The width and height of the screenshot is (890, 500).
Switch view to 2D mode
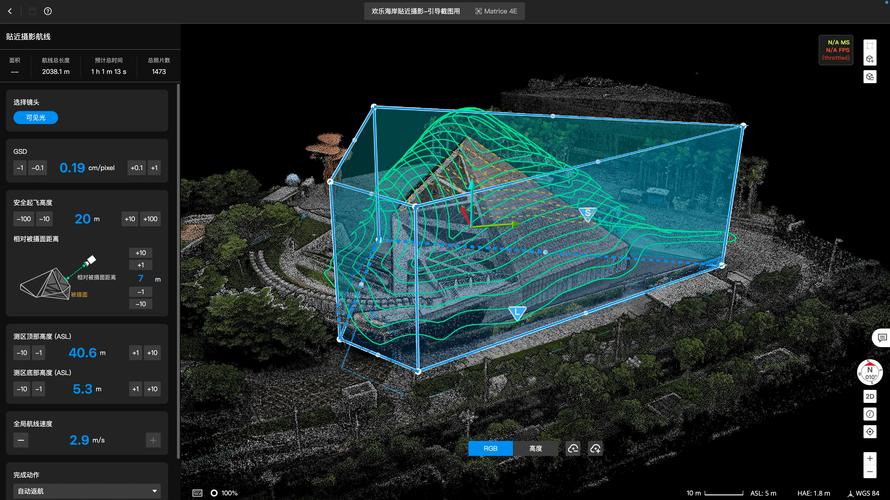(x=870, y=397)
